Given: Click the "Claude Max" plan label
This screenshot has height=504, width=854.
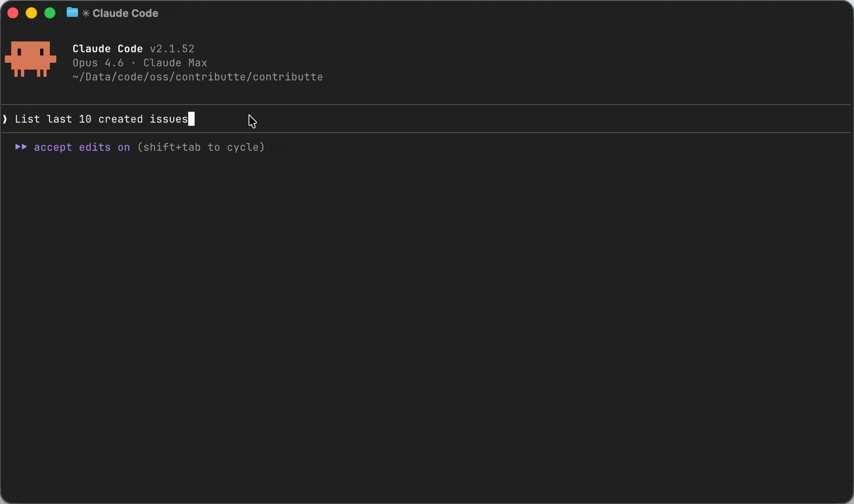Looking at the screenshot, I should pos(175,63).
